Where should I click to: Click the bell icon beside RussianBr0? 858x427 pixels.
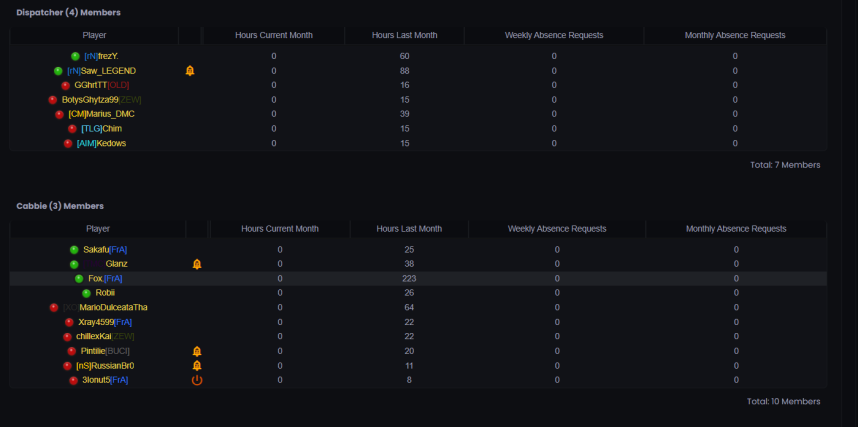click(x=197, y=366)
